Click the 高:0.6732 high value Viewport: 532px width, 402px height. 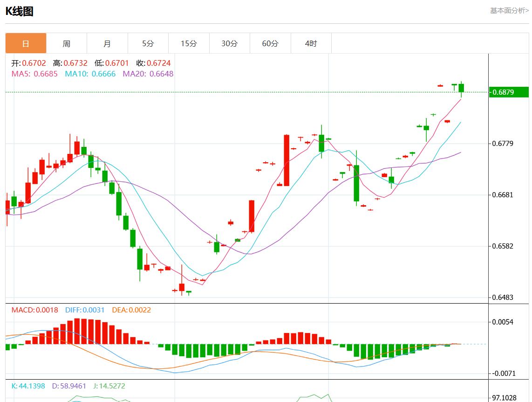tap(70, 63)
